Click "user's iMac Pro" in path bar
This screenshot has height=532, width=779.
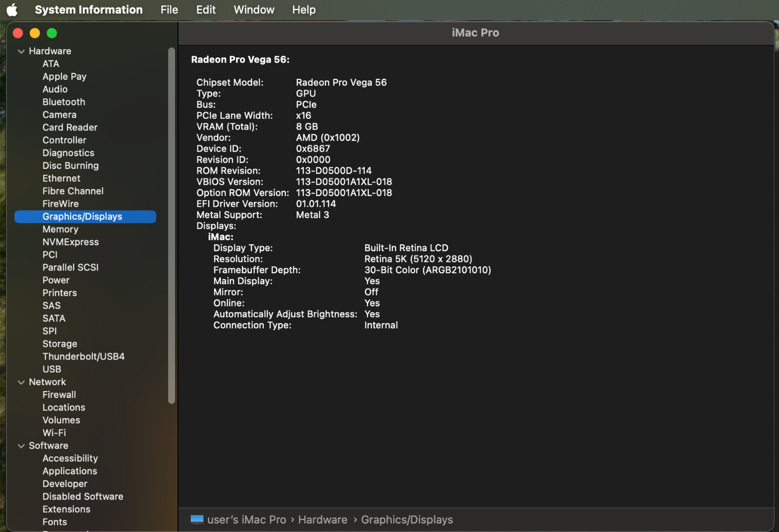click(247, 520)
